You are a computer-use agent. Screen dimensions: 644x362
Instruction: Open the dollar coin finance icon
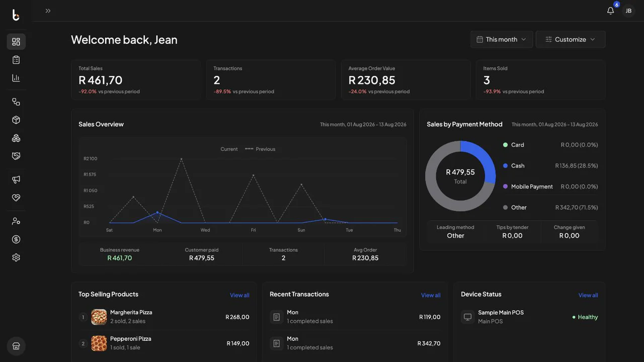coord(16,239)
